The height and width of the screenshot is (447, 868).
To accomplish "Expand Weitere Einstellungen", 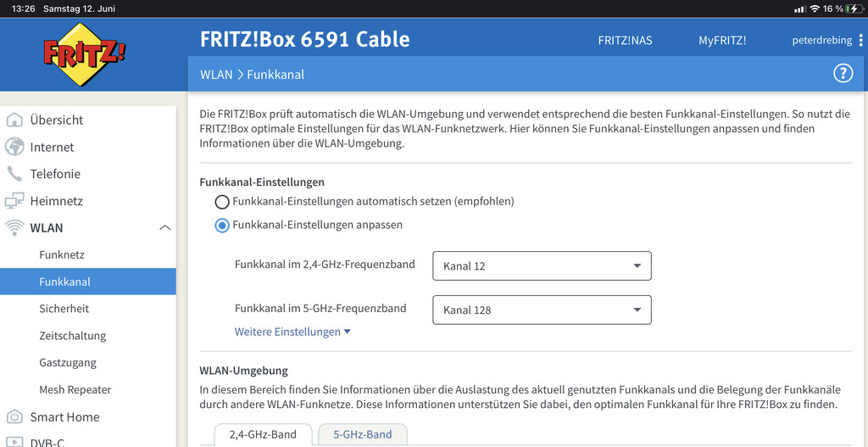I will coord(292,332).
